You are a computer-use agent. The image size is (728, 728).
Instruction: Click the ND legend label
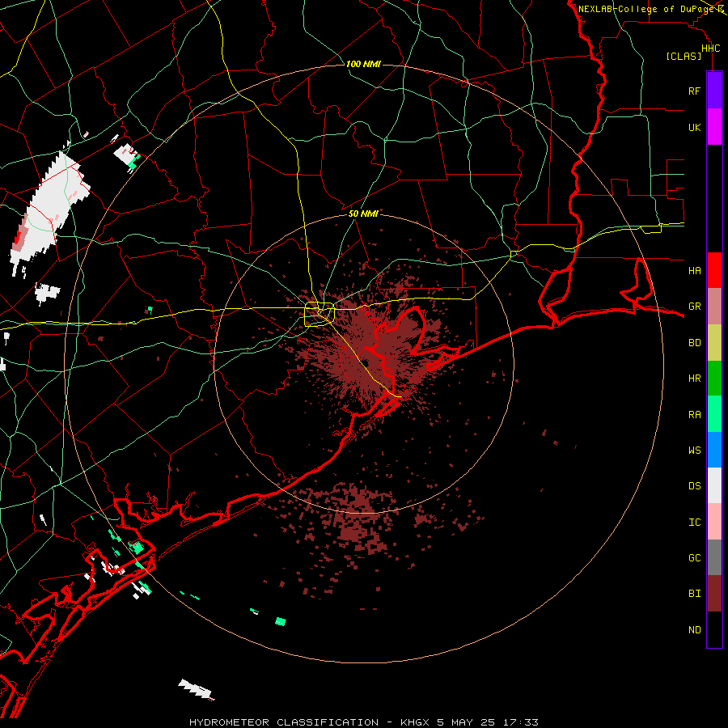[x=694, y=630]
